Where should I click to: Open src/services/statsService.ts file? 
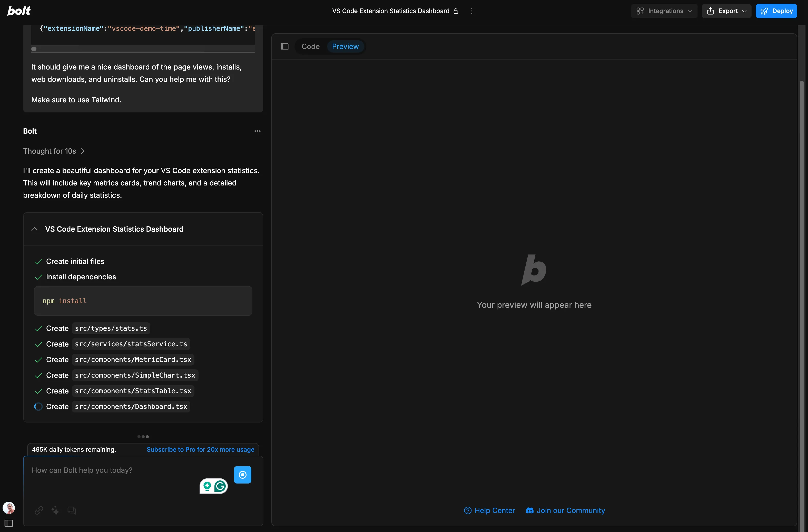131,344
